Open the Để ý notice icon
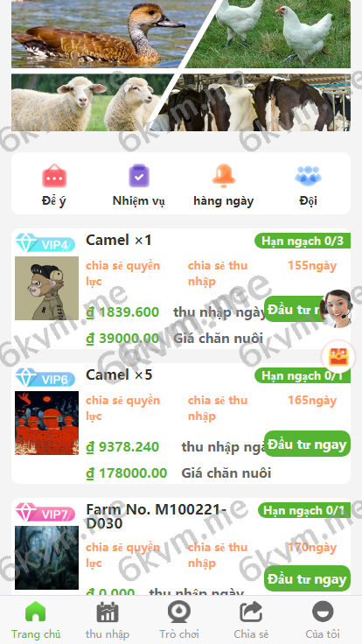The width and height of the screenshot is (362, 644). 53,176
